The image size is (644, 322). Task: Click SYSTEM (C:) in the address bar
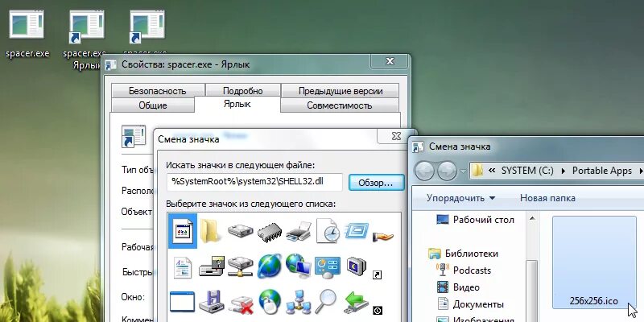pos(527,171)
